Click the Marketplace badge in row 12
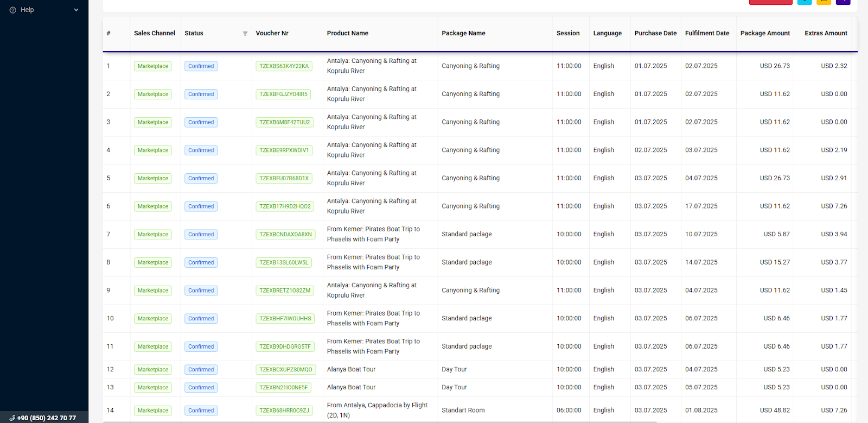868x423 pixels. point(153,370)
